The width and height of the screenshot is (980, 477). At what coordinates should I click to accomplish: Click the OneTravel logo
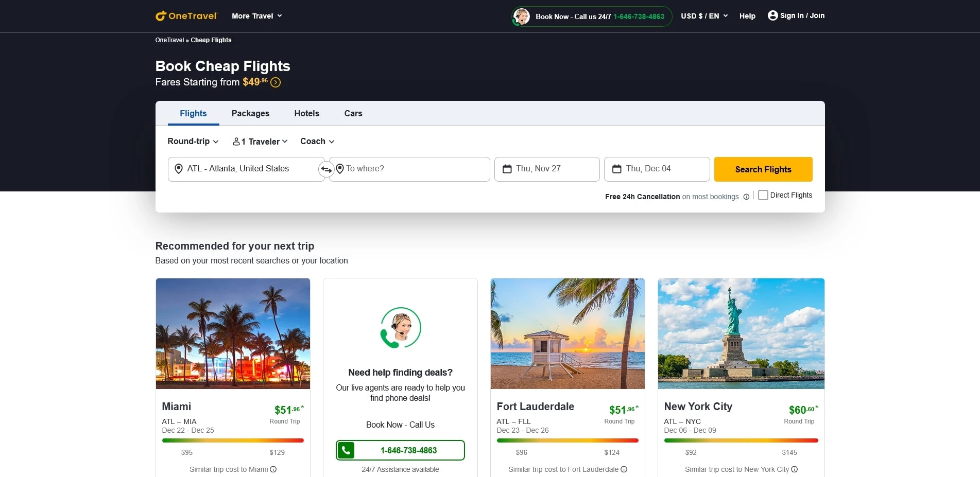point(186,15)
